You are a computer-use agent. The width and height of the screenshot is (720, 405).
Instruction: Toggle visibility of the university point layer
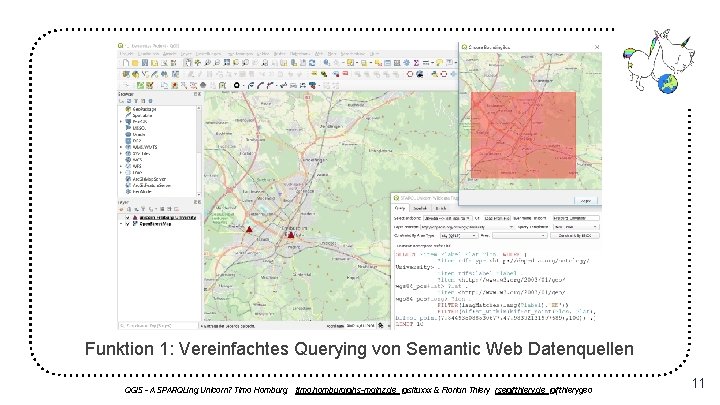pos(128,217)
